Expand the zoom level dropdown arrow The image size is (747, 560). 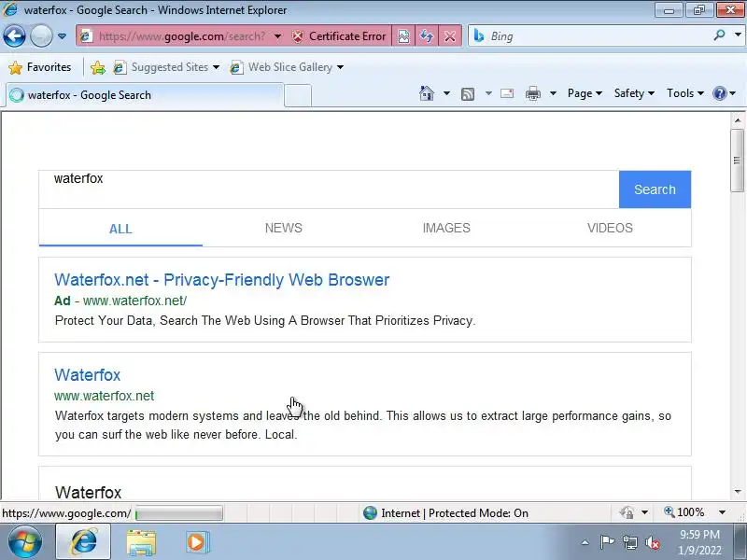point(722,512)
